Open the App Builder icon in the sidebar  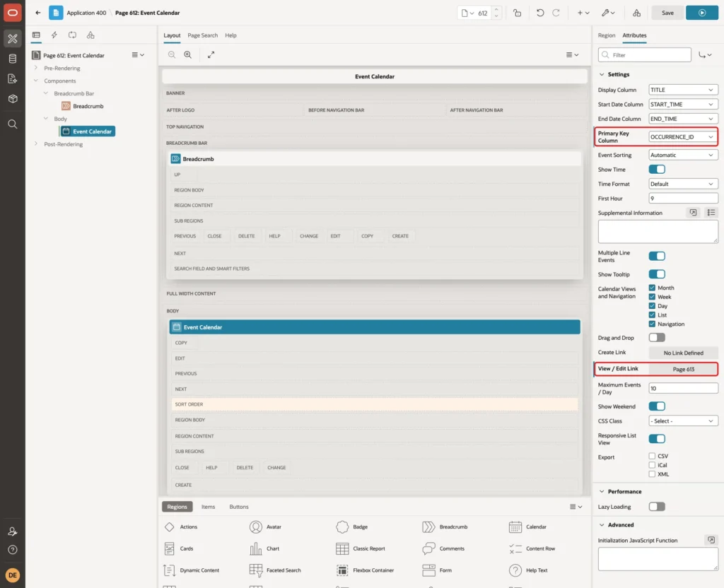pyautogui.click(x=13, y=39)
